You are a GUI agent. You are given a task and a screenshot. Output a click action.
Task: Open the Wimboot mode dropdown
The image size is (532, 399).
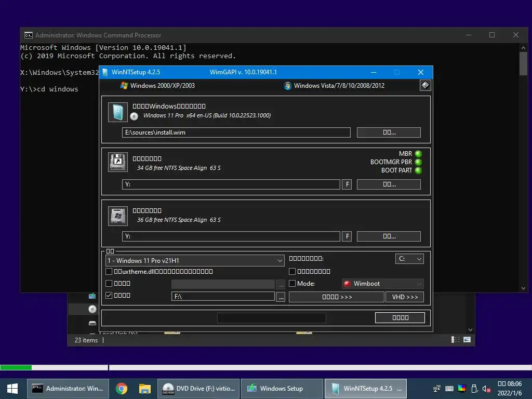tap(383, 284)
